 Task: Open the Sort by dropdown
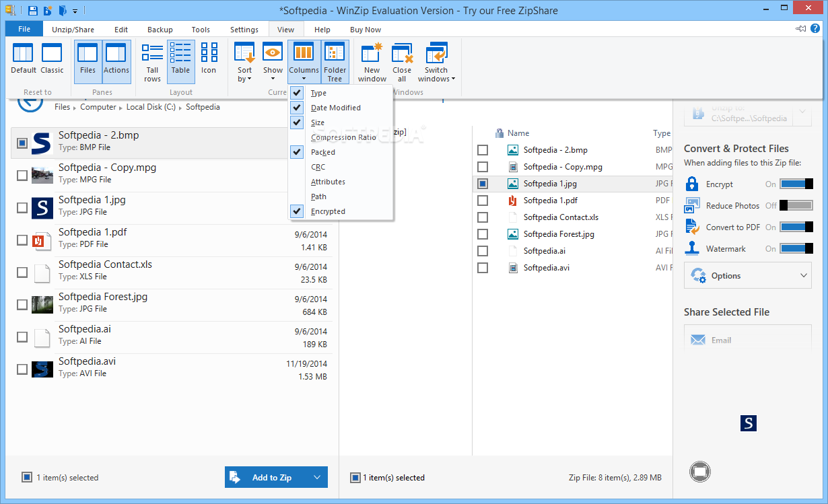(x=244, y=62)
